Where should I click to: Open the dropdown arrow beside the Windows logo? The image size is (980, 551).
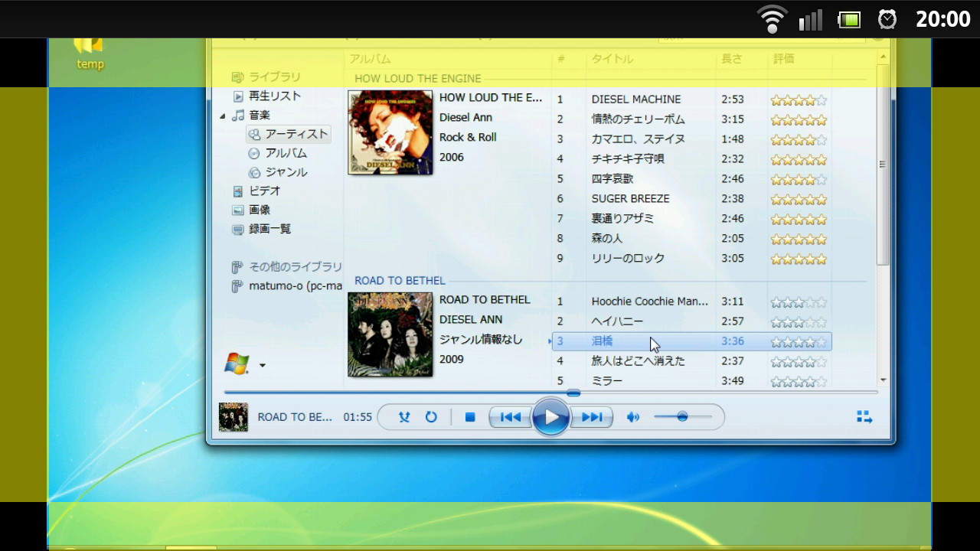tap(263, 366)
